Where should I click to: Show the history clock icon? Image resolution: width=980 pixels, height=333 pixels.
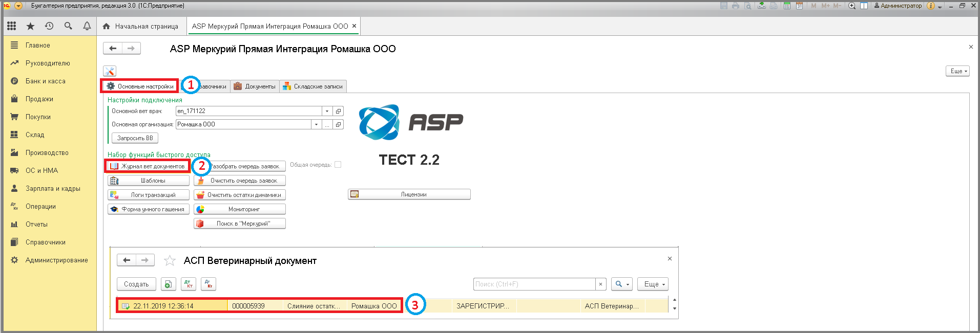click(x=49, y=26)
